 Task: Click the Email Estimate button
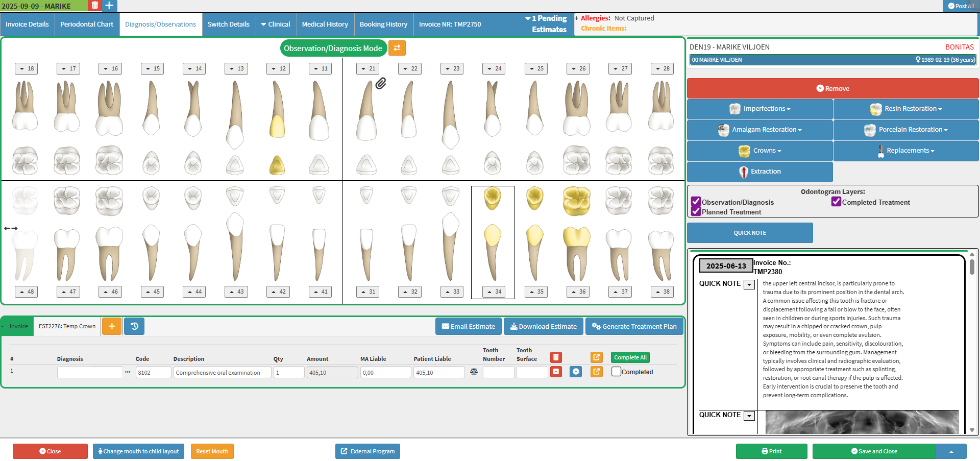coord(468,326)
